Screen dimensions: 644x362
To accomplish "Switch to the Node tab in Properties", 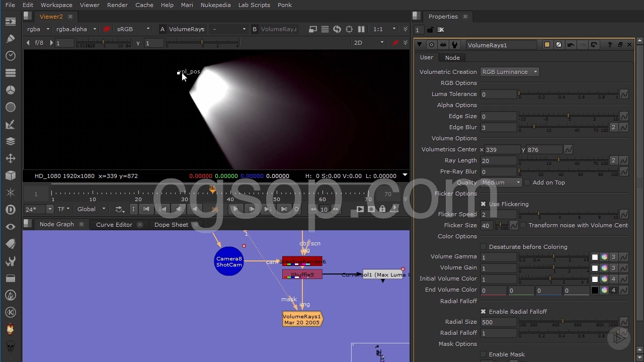I will pyautogui.click(x=452, y=58).
